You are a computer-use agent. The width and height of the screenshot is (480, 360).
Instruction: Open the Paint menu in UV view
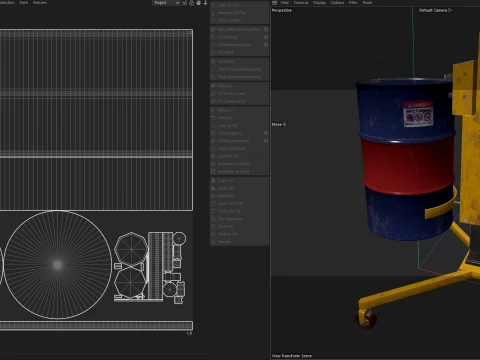[24, 3]
